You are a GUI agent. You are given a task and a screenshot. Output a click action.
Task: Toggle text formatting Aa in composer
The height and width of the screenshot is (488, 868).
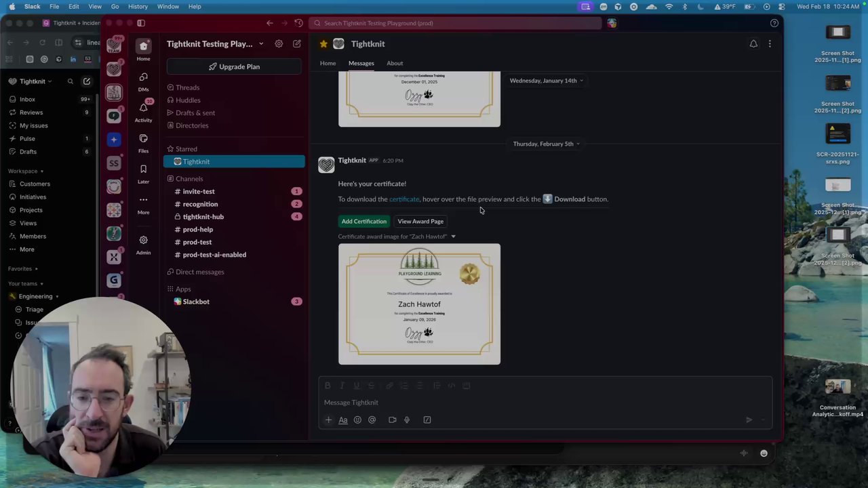(343, 420)
